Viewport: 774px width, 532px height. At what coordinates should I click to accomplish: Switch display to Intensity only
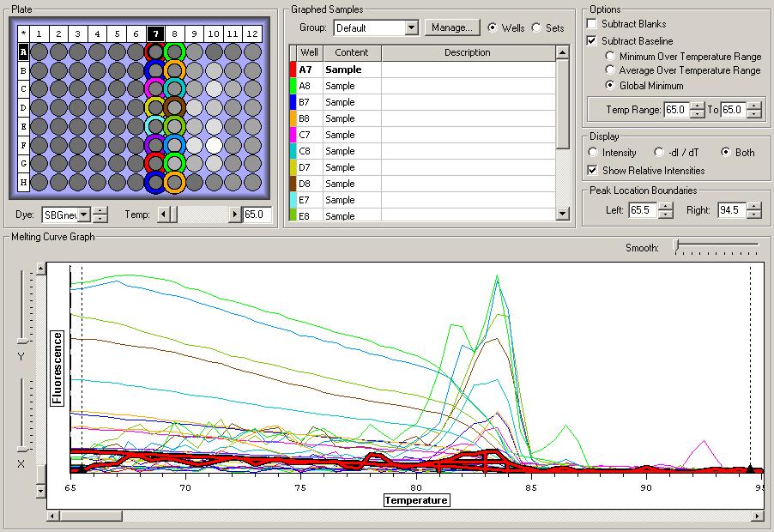coord(593,152)
